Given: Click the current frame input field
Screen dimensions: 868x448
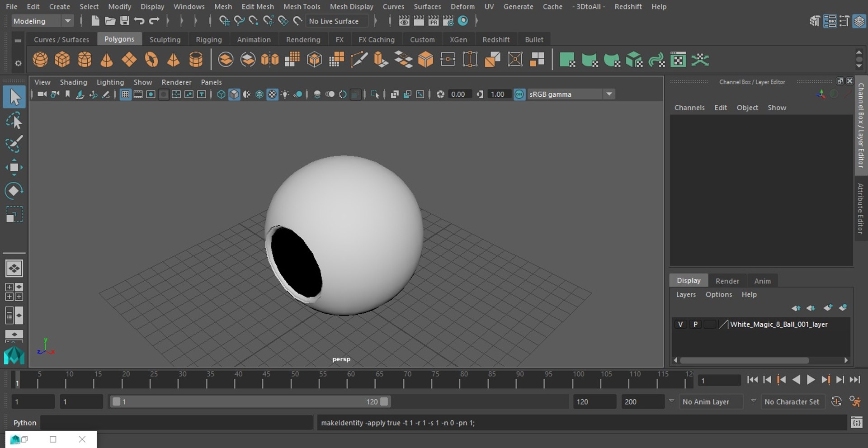Looking at the screenshot, I should [x=719, y=381].
